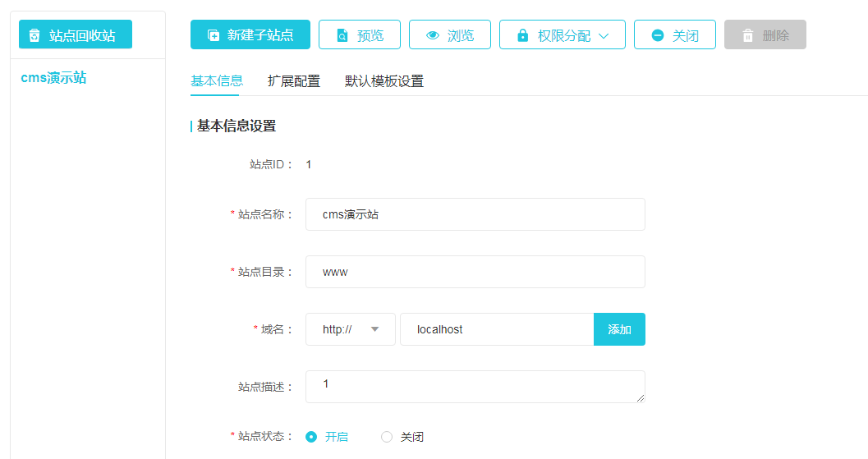Open the http:// protocol dropdown
The image size is (868, 459).
point(351,329)
